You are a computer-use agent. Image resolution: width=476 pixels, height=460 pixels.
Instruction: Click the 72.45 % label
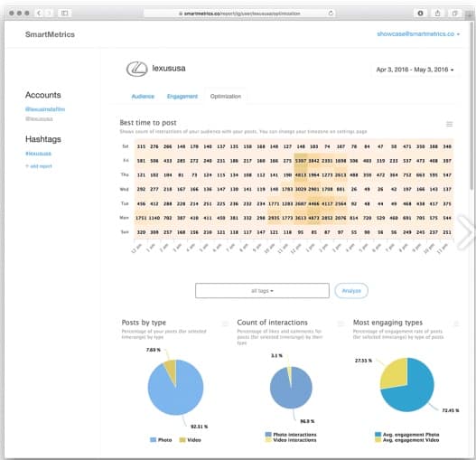[451, 410]
